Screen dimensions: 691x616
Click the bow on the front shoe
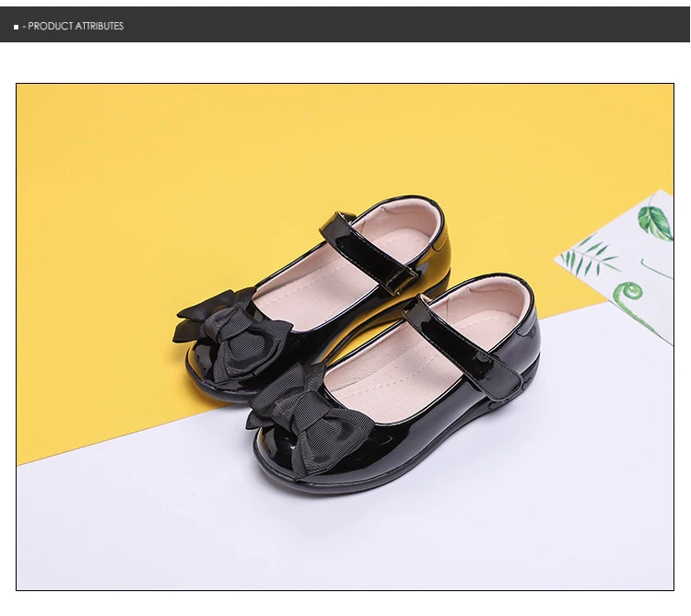[310, 419]
